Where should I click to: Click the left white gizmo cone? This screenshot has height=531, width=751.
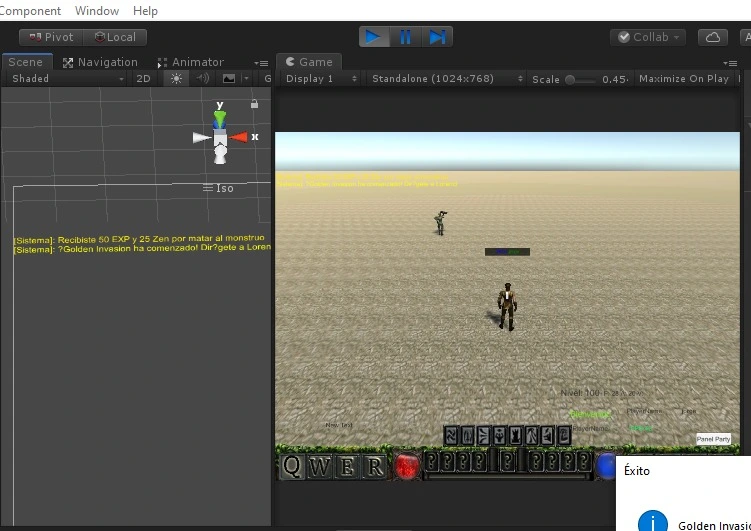coord(202,138)
